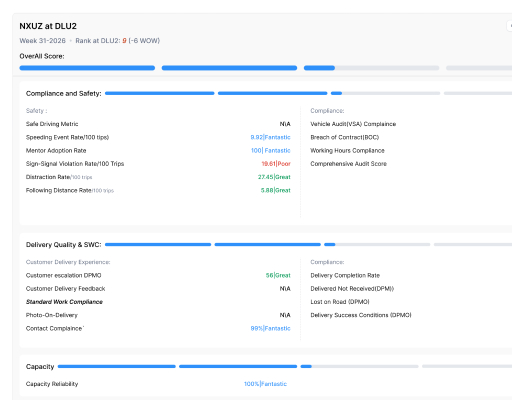Click the 100%|Fantastic capacity value
The image size is (512, 400).
(265, 384)
